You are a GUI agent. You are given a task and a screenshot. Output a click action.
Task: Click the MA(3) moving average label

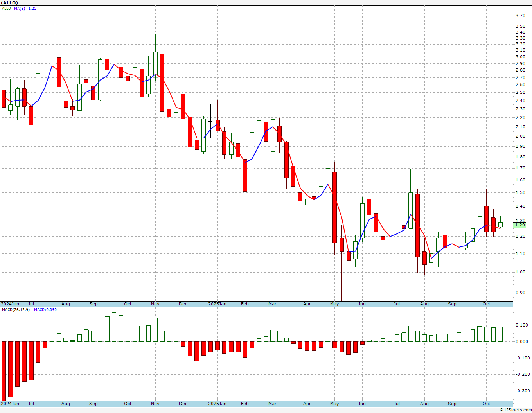[x=20, y=8]
